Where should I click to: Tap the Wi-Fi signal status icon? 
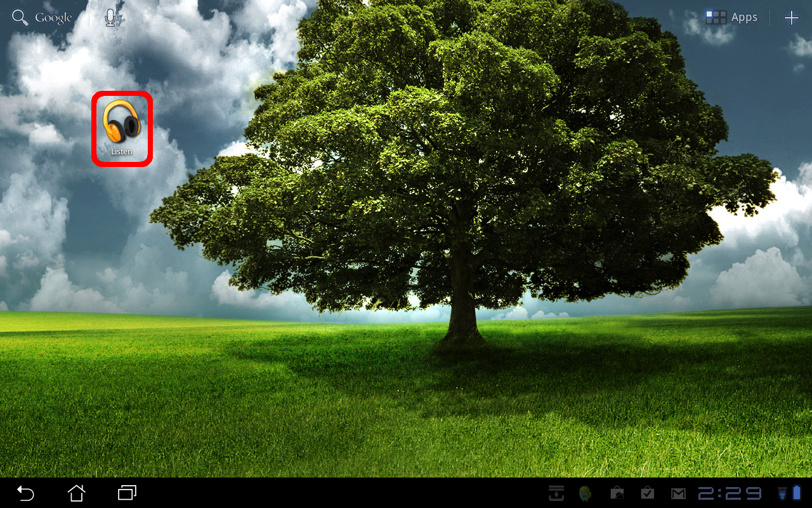[782, 493]
